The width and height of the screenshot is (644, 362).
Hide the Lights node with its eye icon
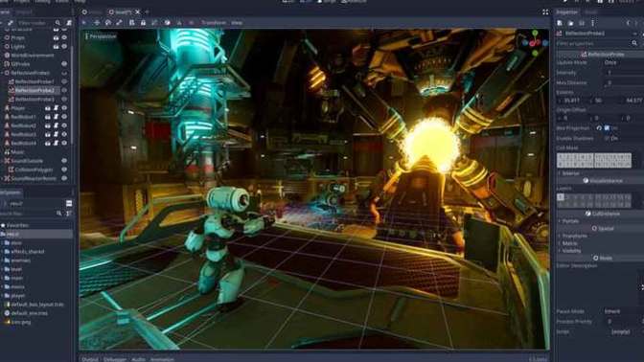[64, 46]
